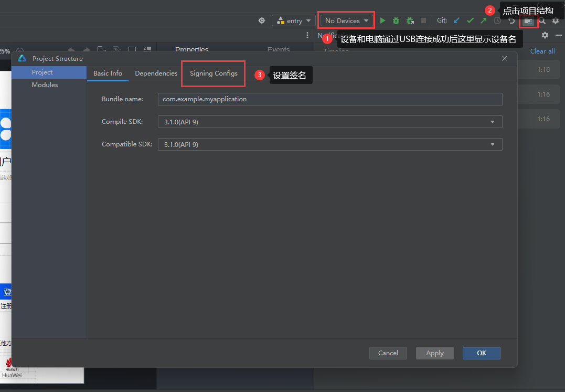The image size is (565, 392).
Task: Click the target locate icon beside entry
Action: tap(262, 20)
